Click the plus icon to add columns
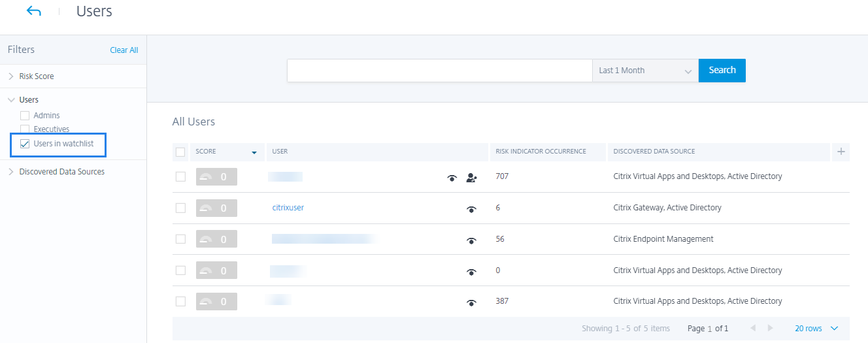This screenshot has height=343, width=868. pyautogui.click(x=841, y=152)
